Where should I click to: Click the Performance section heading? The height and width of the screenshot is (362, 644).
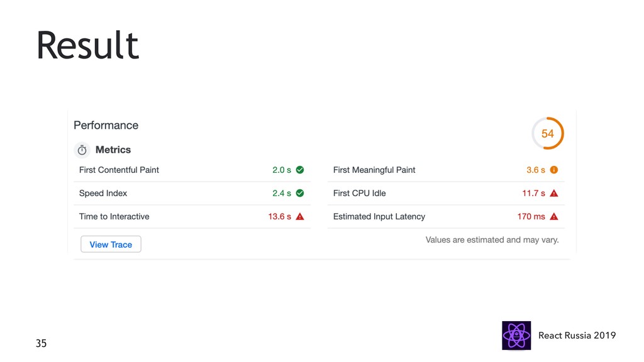click(106, 125)
